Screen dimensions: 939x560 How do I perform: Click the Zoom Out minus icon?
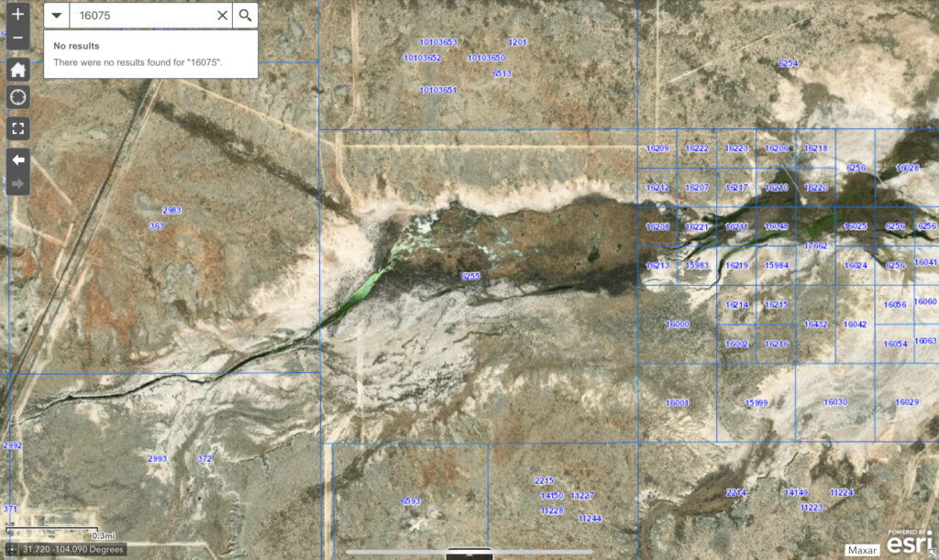point(17,38)
